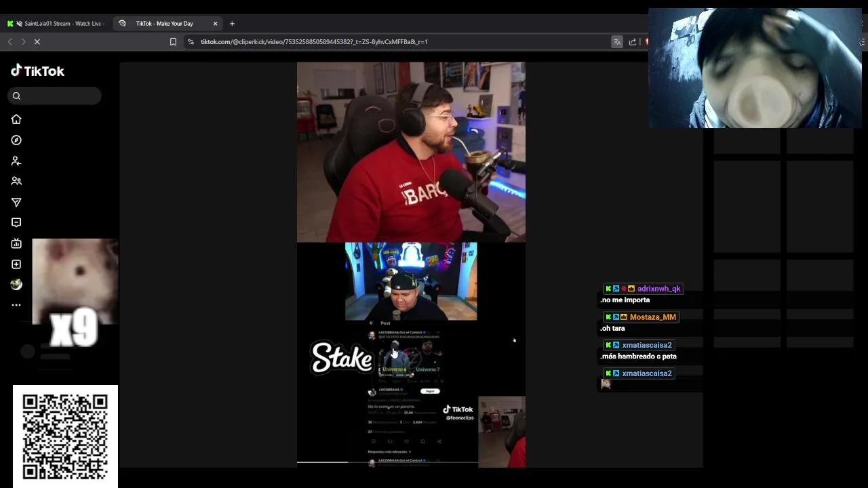
Task: Click the TikTok video player
Action: click(411, 264)
